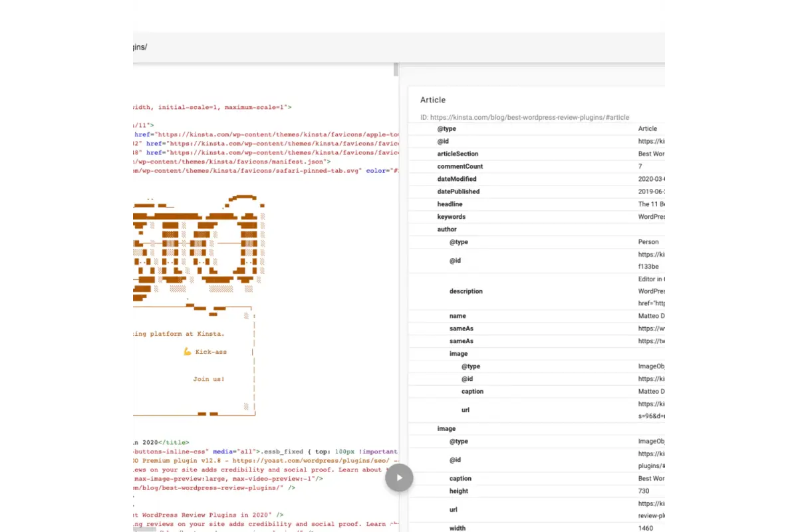Select the "buttons-inline-css" style code line
The image size is (798, 532).
coord(266,451)
